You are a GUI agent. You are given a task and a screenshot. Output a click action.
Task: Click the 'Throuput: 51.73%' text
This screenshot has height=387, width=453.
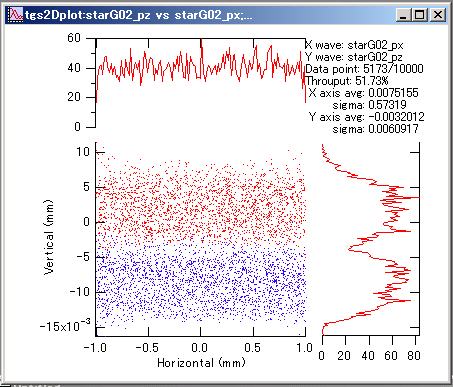coord(347,81)
